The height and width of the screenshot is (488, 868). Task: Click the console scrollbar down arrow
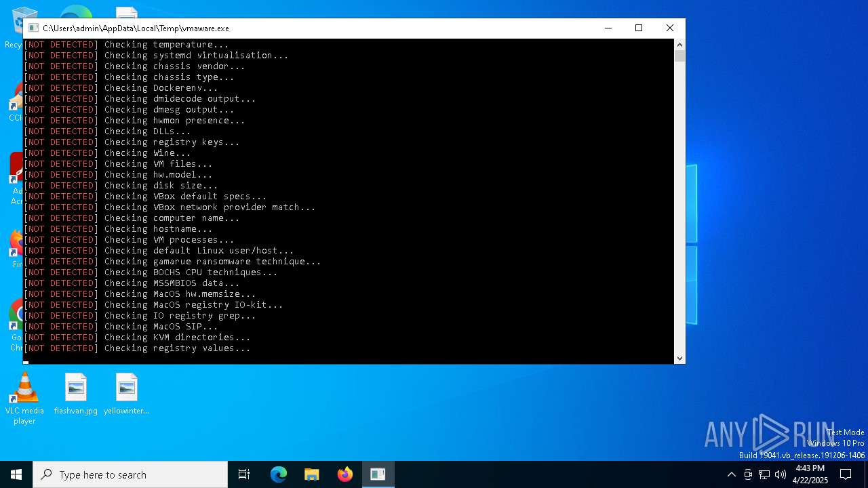tap(679, 359)
